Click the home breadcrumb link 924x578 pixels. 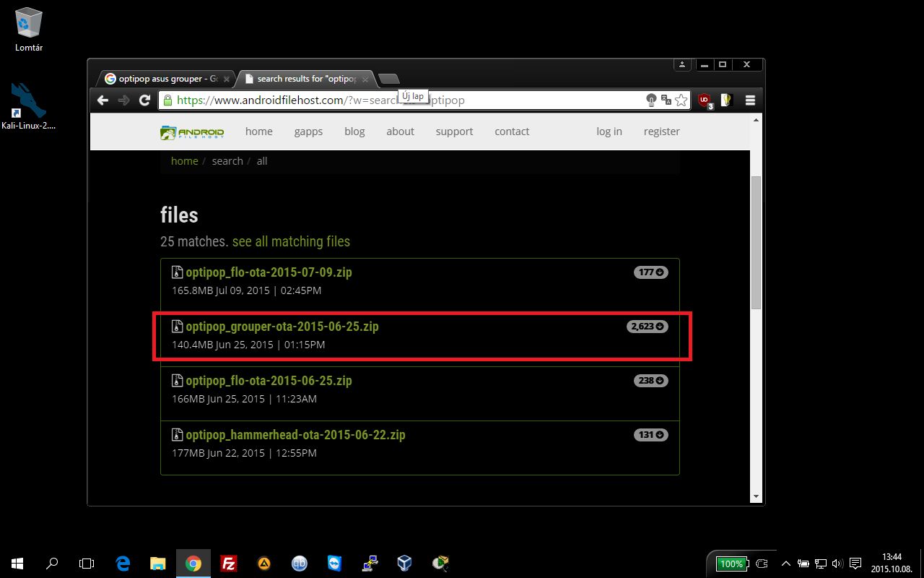184,161
